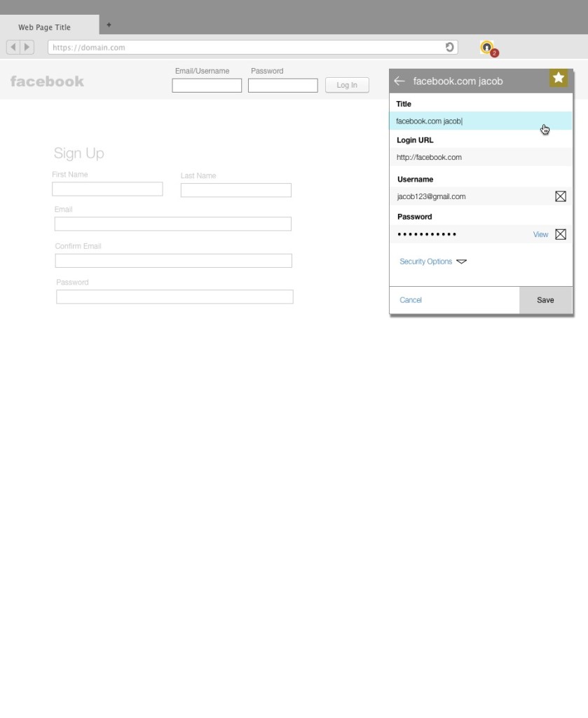This screenshot has height=718, width=588.
Task: Mark the entry as favorite with the star
Action: 559,78
